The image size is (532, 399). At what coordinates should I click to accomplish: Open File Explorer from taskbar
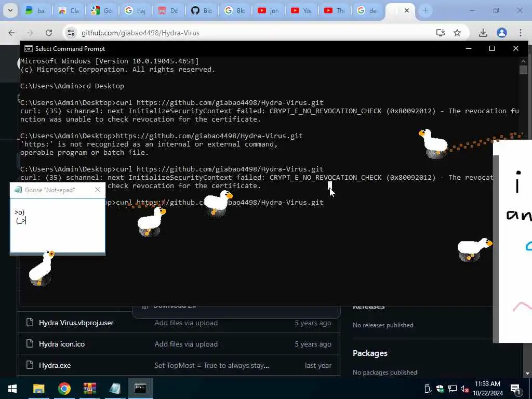pyautogui.click(x=38, y=389)
